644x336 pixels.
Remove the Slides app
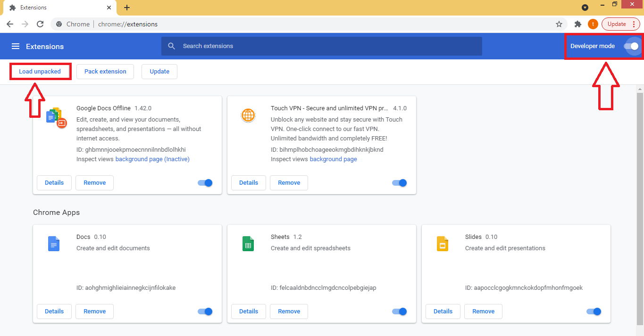pyautogui.click(x=484, y=311)
